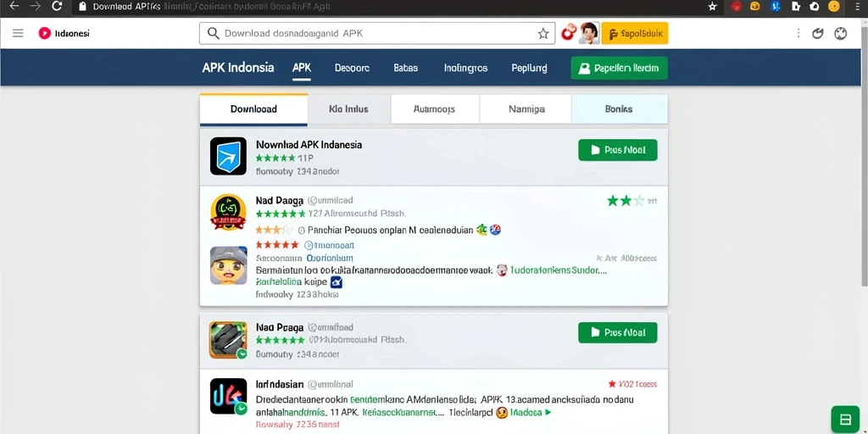Switch to the Bonlks tab

(x=619, y=109)
